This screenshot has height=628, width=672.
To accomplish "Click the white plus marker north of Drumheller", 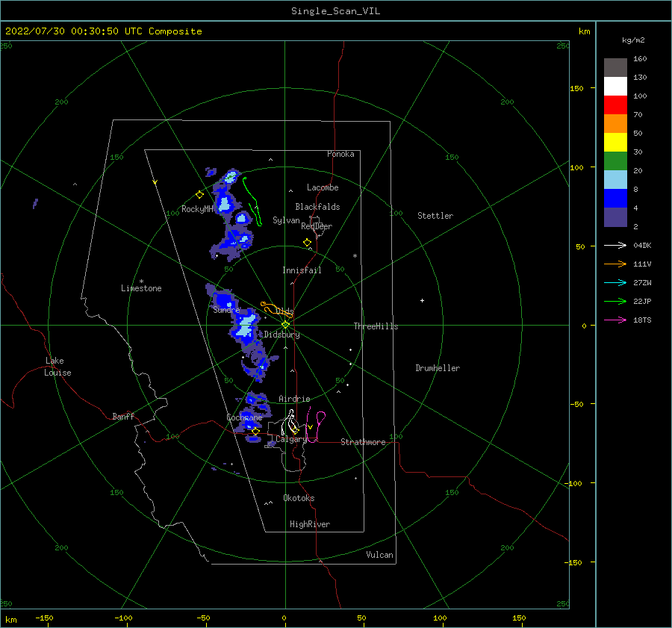I will pos(422,300).
